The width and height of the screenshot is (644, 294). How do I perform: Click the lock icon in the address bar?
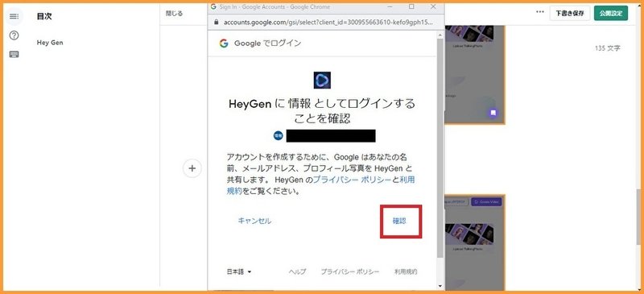[x=217, y=22]
